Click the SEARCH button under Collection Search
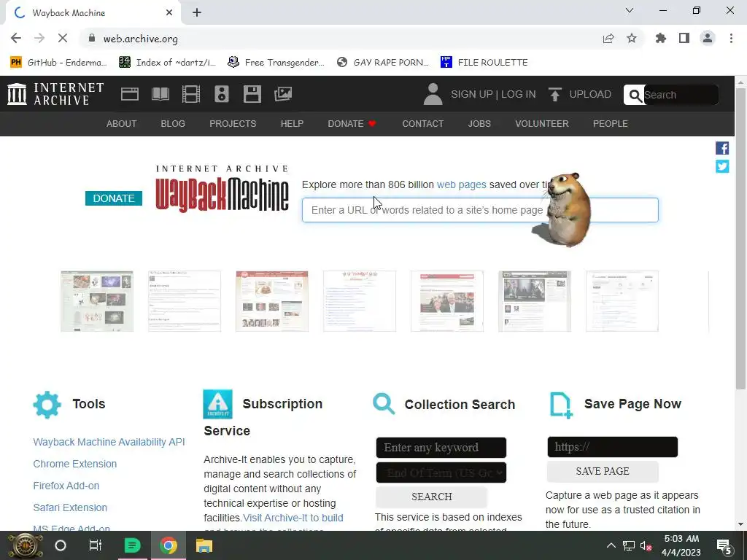The height and width of the screenshot is (560, 747). 432,497
